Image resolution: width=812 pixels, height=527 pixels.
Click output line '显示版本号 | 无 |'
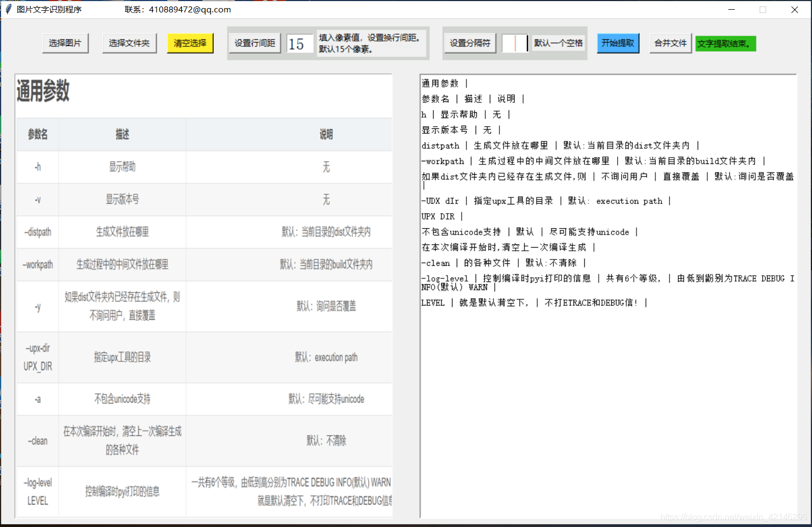pos(462,130)
